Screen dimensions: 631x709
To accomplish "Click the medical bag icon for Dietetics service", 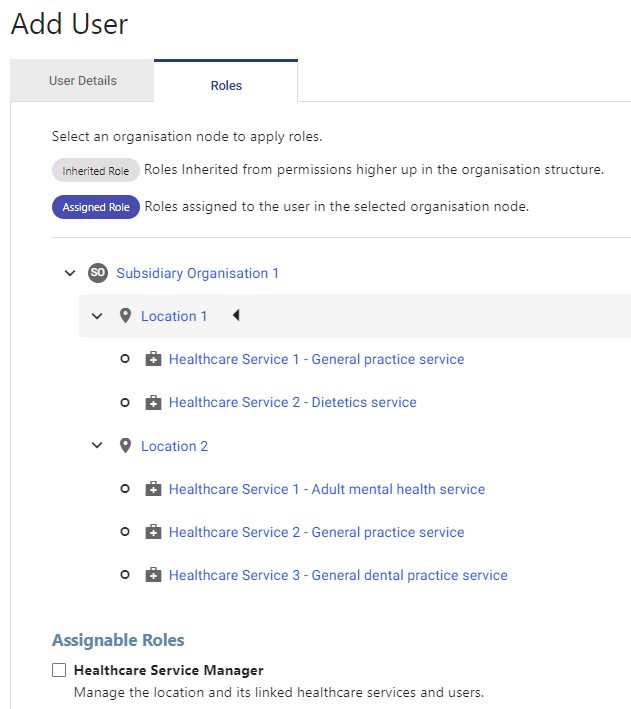I will click(x=153, y=402).
